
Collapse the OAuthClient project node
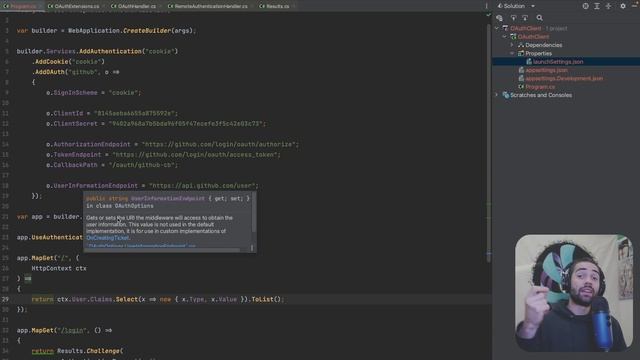click(504, 37)
